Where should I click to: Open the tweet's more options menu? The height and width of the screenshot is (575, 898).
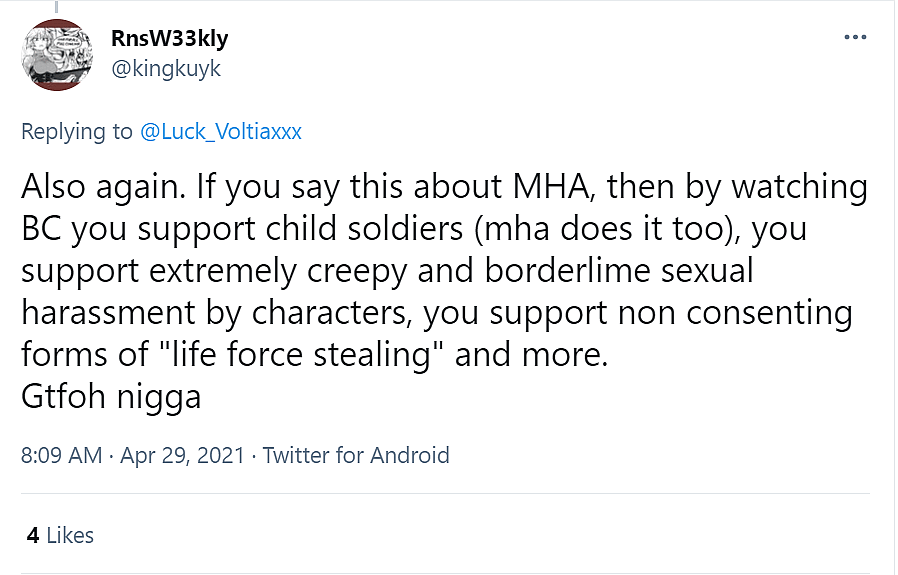click(855, 38)
